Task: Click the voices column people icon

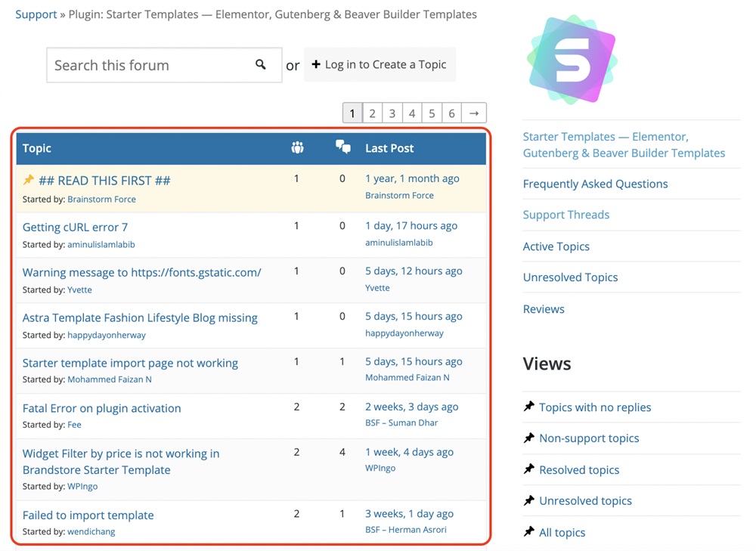Action: pos(297,148)
